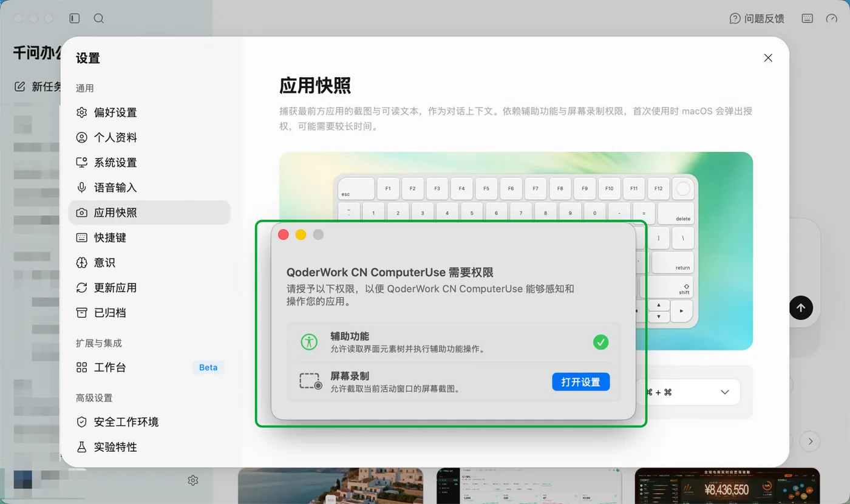Click the 打开设置 button for screen recording

(580, 382)
